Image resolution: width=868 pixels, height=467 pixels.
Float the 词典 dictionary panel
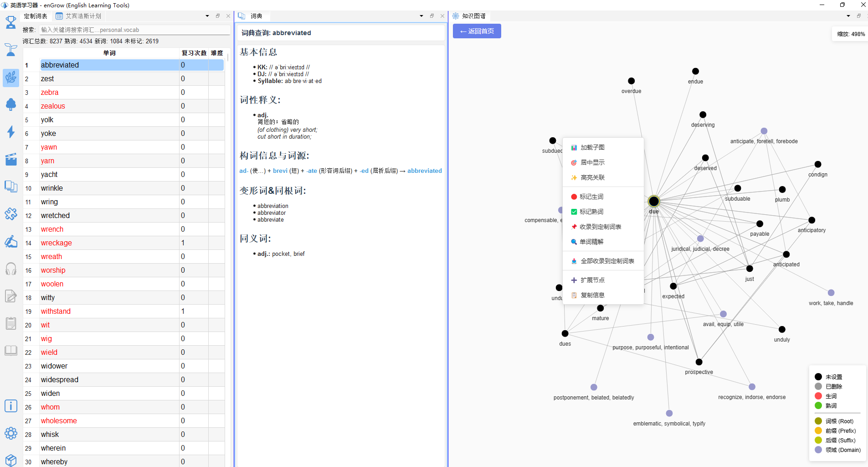point(432,16)
